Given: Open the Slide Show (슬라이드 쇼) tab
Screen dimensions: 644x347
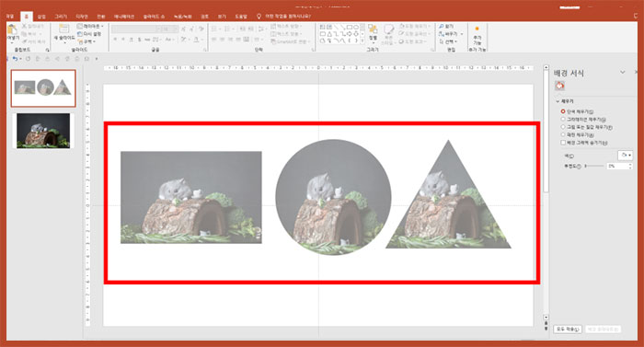Looking at the screenshot, I should [x=154, y=17].
